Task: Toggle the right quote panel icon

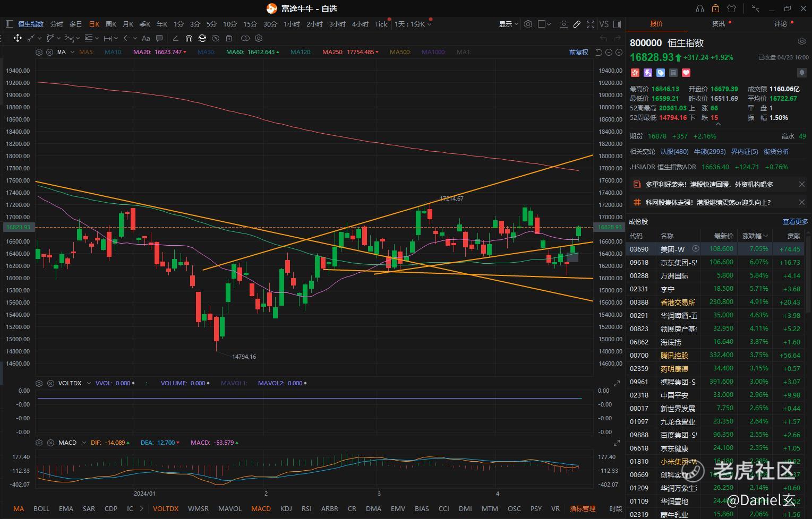Action: [617, 24]
